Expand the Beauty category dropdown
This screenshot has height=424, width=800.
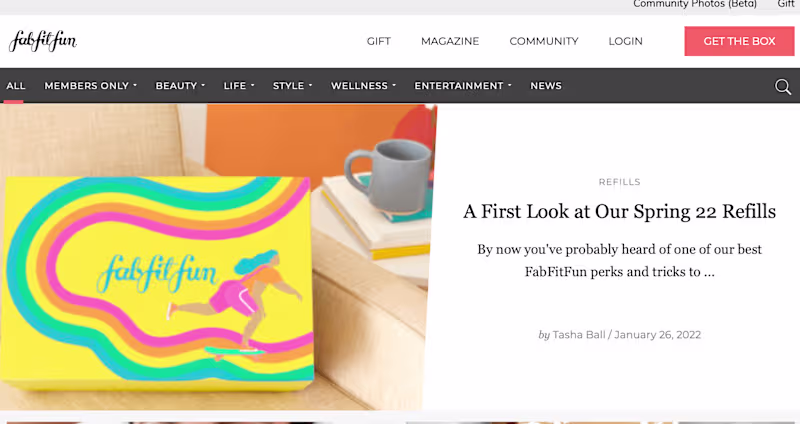coord(180,86)
